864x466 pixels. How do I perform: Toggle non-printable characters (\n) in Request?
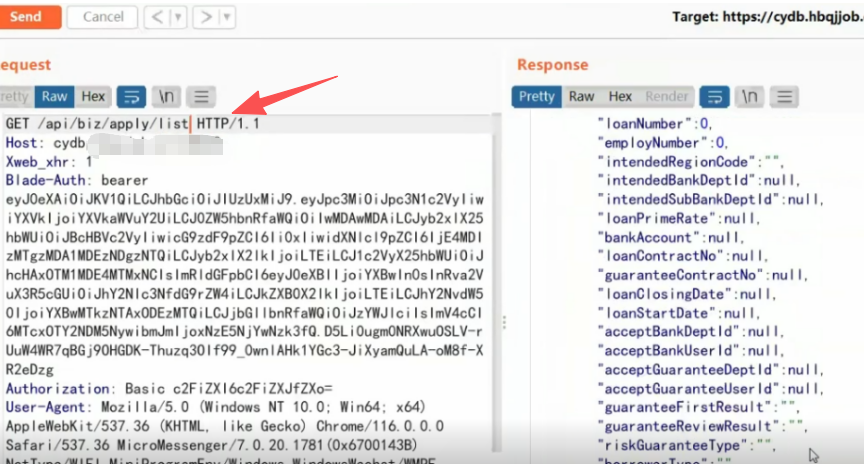[x=167, y=97]
